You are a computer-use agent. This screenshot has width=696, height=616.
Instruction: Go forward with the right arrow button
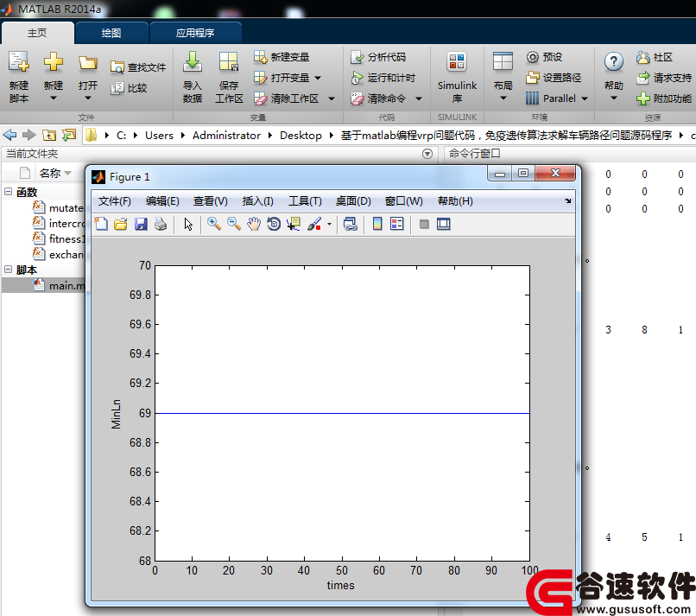[28, 135]
